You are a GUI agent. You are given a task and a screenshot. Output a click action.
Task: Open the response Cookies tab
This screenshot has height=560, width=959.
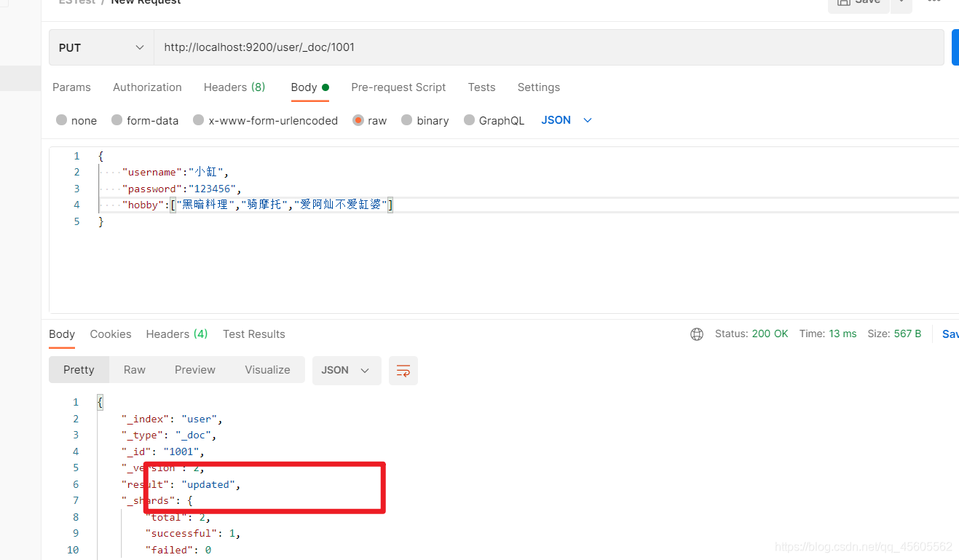[x=111, y=334]
